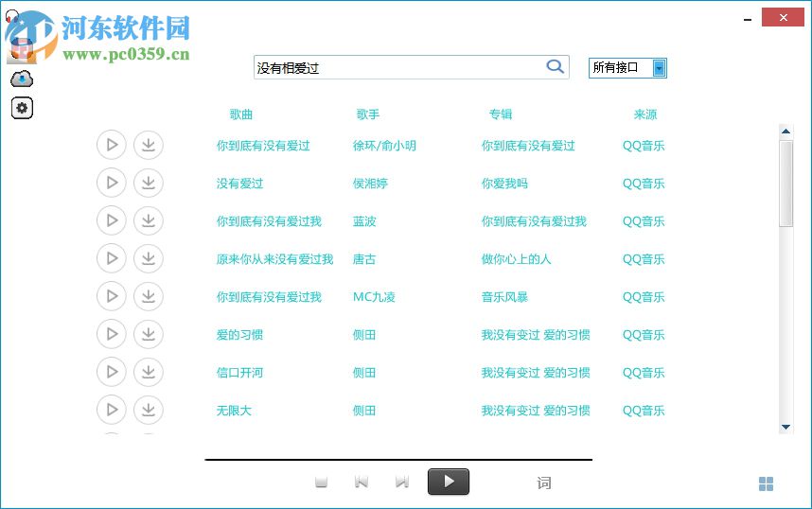Select song title 原来你从来没有爱过我
This screenshot has width=812, height=509.
[x=275, y=259]
